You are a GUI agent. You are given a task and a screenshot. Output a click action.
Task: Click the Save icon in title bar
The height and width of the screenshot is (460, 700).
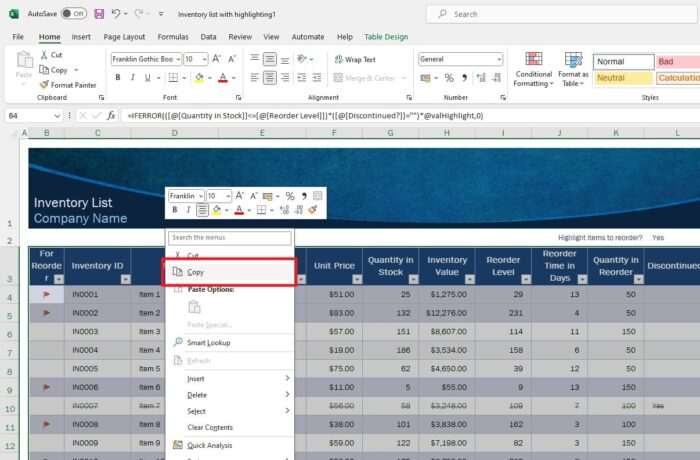[98, 14]
